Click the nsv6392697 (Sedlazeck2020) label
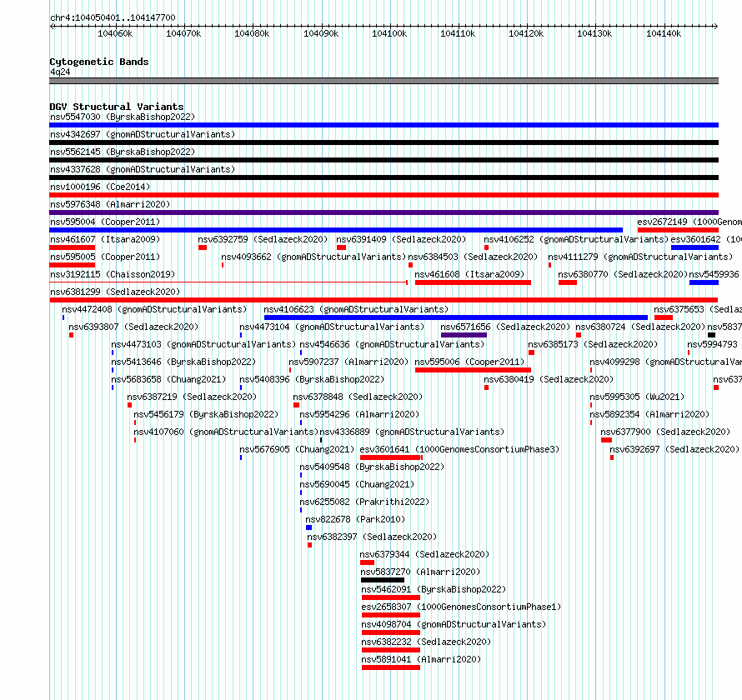Screen dimensions: 742x700 [674, 449]
